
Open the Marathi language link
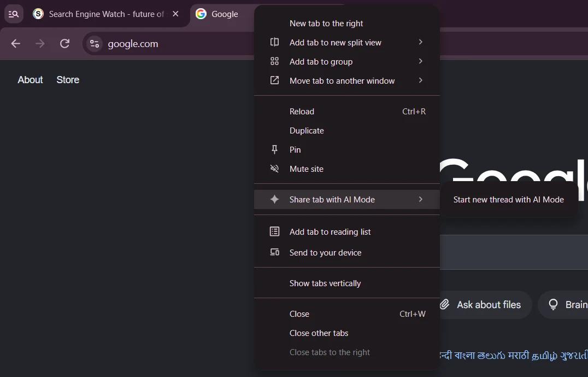coord(518,355)
